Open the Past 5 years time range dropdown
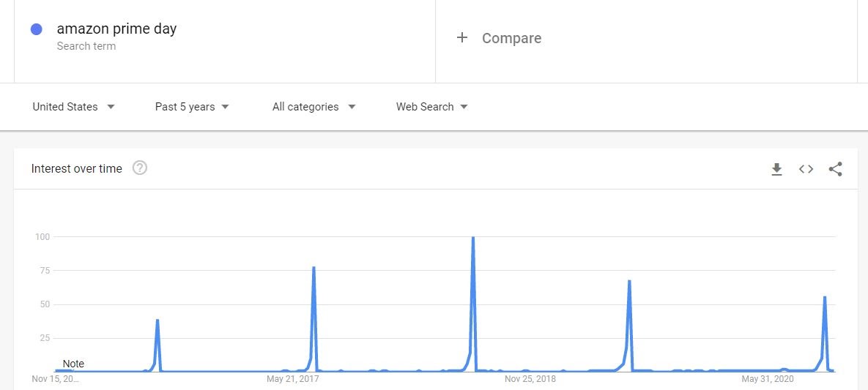This screenshot has height=390, width=868. point(192,107)
